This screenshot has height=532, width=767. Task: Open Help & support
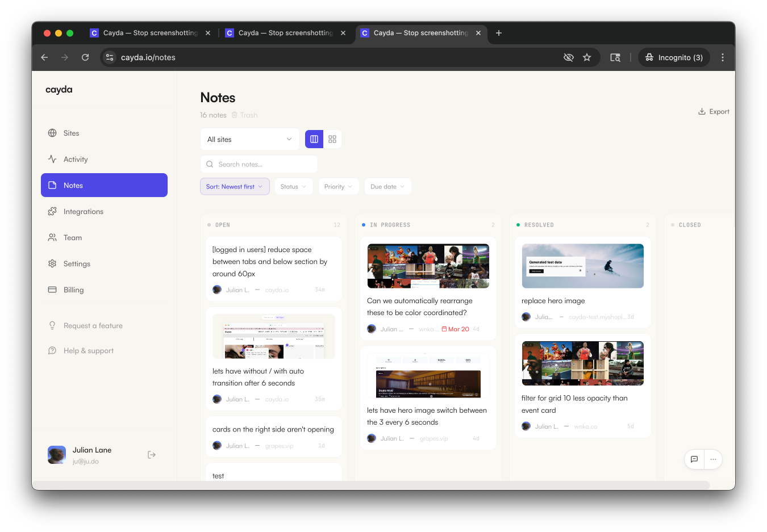coord(88,351)
